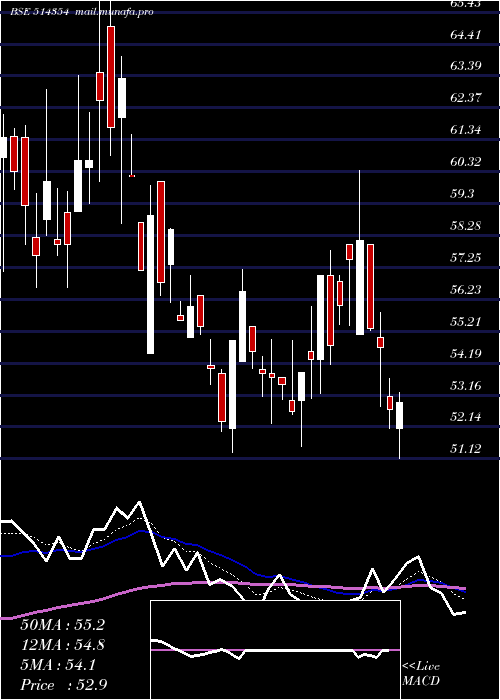Viewport: 500px width, 700px height.
Task: Click the 53.16 price level label
Action: click(x=466, y=385)
